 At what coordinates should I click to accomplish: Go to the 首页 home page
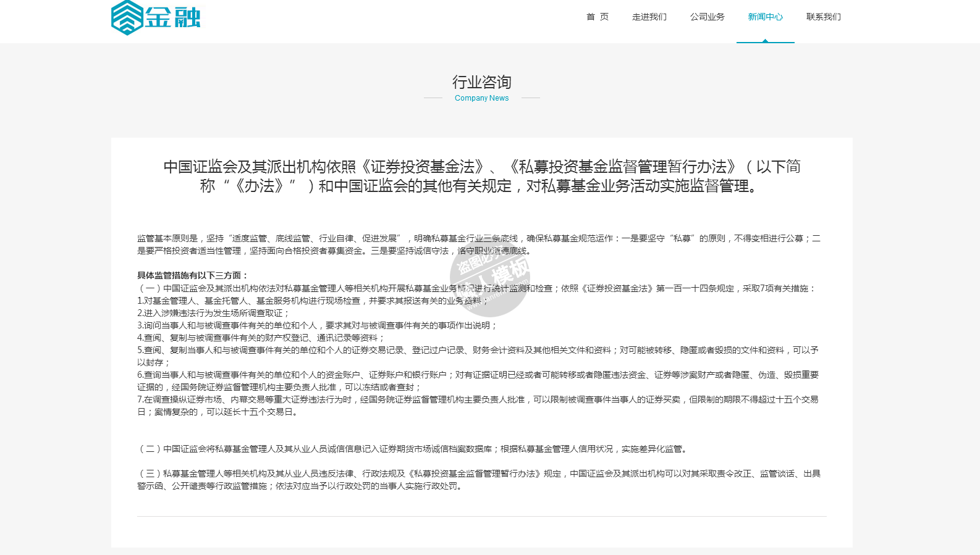pos(597,17)
